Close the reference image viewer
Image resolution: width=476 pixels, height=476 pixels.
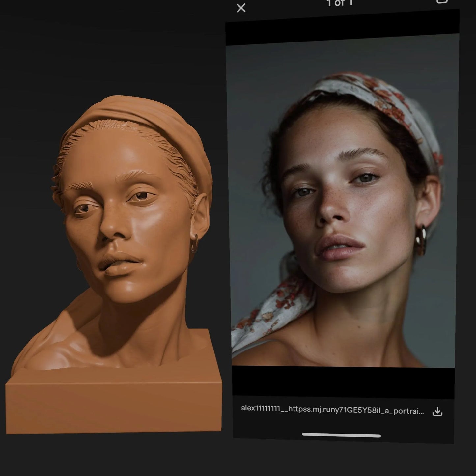(x=241, y=8)
